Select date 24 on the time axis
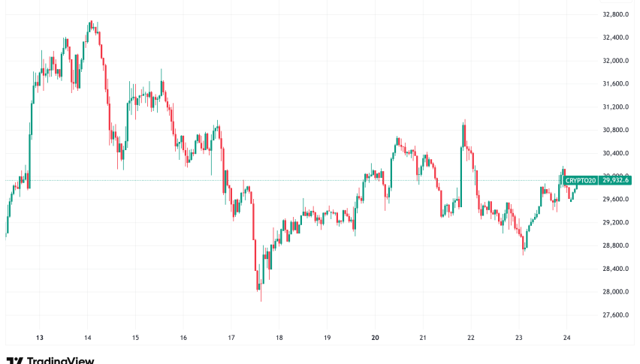This screenshot has height=364, width=640. click(567, 338)
